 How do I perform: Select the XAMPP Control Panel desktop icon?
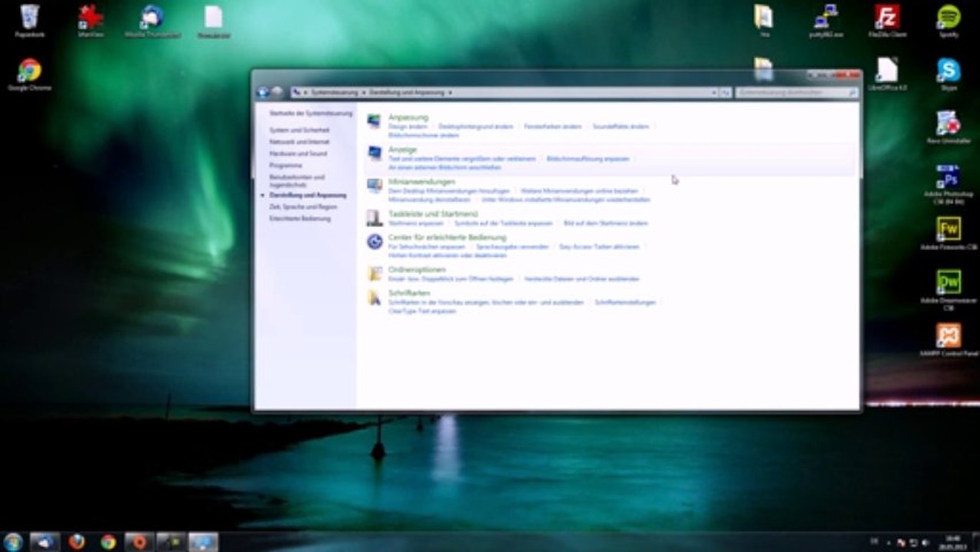pyautogui.click(x=949, y=340)
